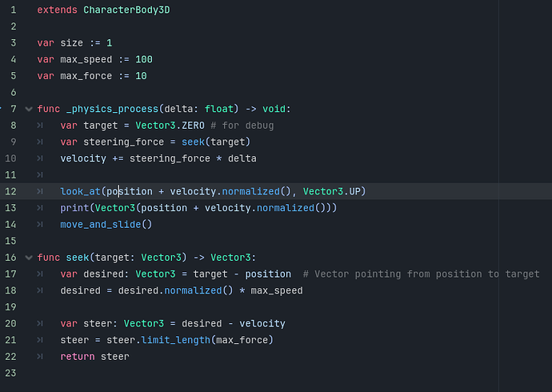This screenshot has width=552, height=392.
Task: Click the limit_length method on line 21
Action: [176, 340]
